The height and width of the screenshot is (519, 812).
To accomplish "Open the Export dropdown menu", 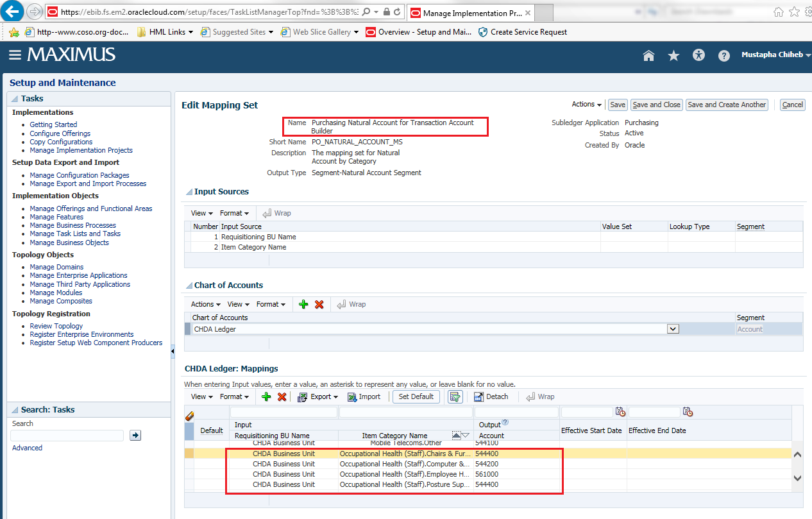I will (317, 396).
